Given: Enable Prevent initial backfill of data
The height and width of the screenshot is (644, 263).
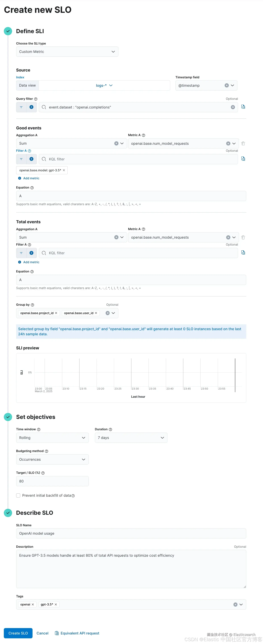Looking at the screenshot, I should coord(18,496).
